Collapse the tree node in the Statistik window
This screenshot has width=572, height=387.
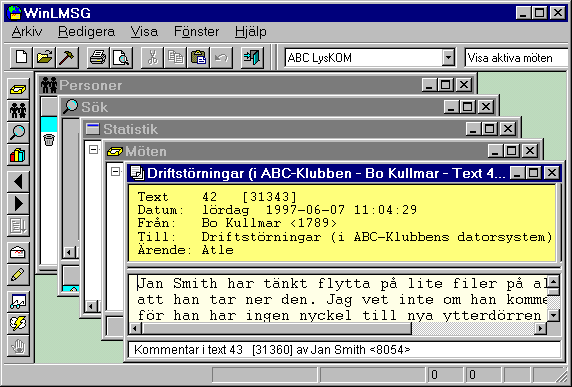(93, 150)
